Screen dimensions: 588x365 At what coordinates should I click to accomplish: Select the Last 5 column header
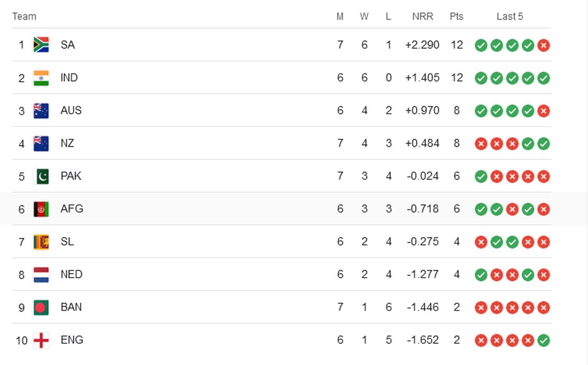(510, 16)
